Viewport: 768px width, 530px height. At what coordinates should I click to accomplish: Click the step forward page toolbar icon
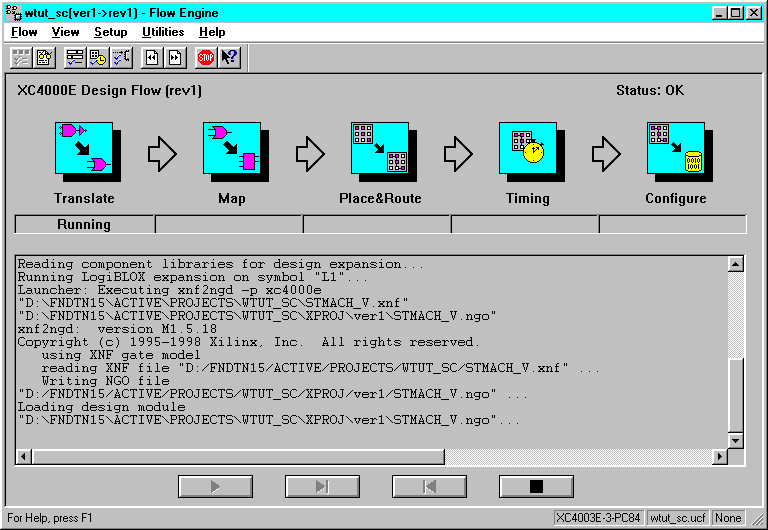click(175, 58)
